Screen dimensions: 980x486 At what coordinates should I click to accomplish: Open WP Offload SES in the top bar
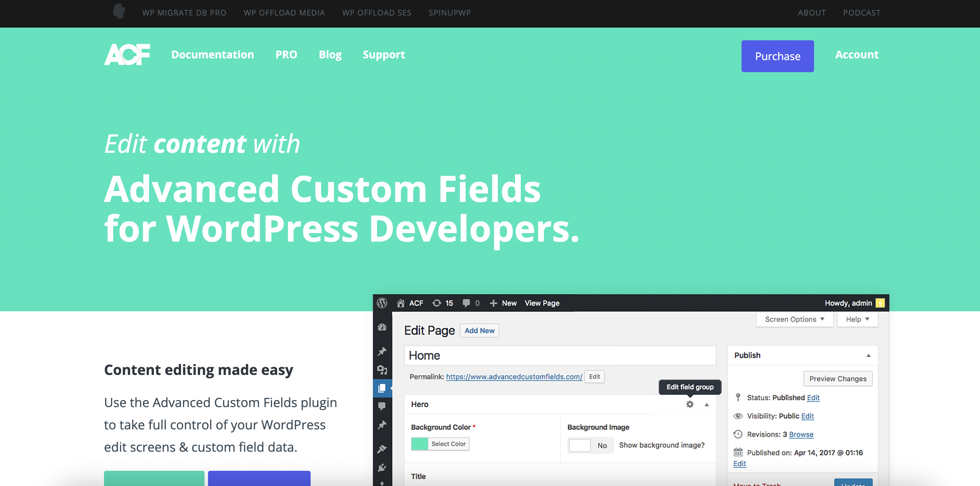coord(377,12)
